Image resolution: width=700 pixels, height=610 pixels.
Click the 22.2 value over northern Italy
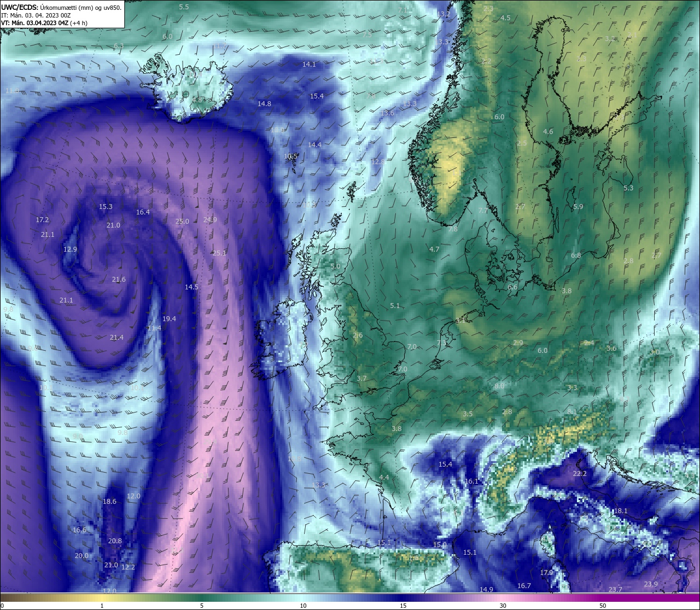(580, 474)
